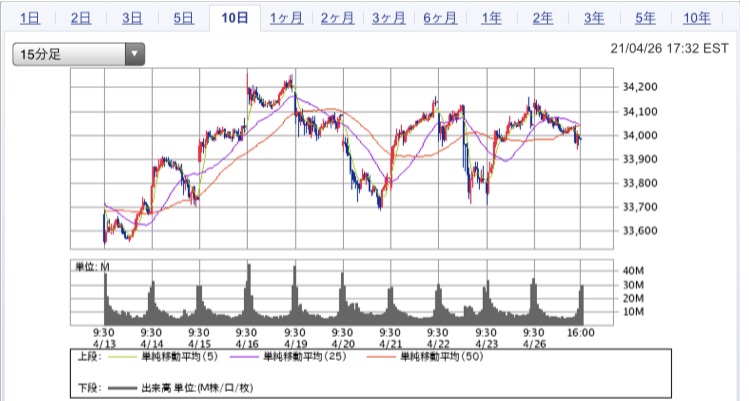
Task: Click the 4/20 date label
Action: pos(343,344)
